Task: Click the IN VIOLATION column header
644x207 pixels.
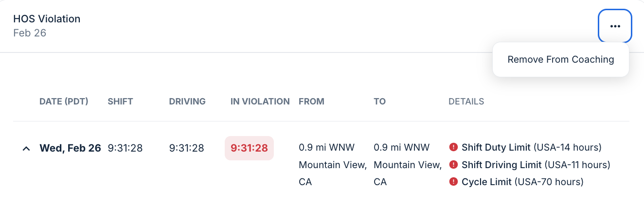Action: click(x=260, y=102)
